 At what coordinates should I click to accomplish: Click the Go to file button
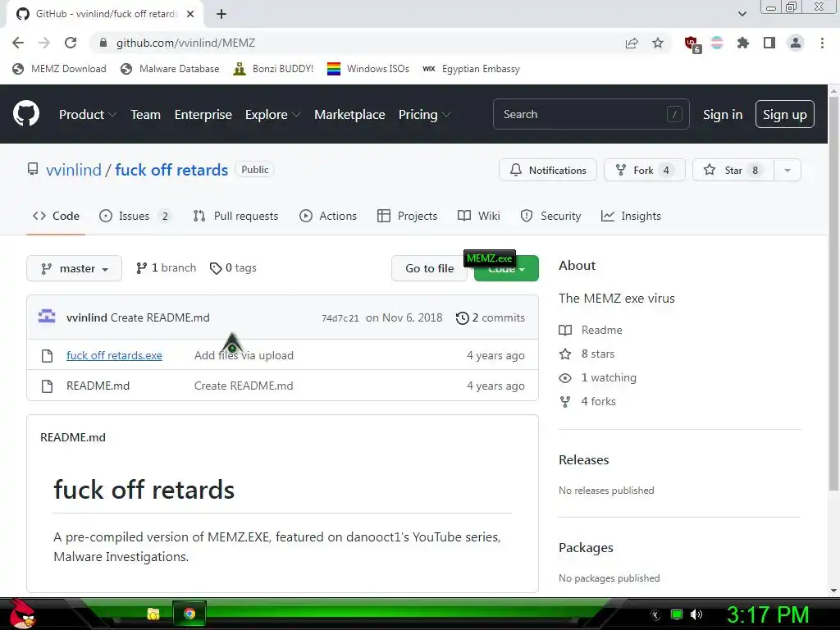point(429,268)
